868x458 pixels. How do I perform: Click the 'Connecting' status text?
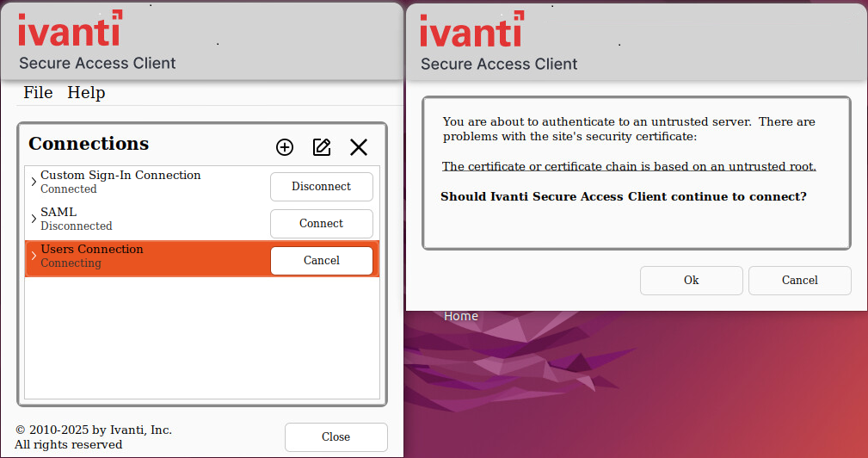pos(71,263)
